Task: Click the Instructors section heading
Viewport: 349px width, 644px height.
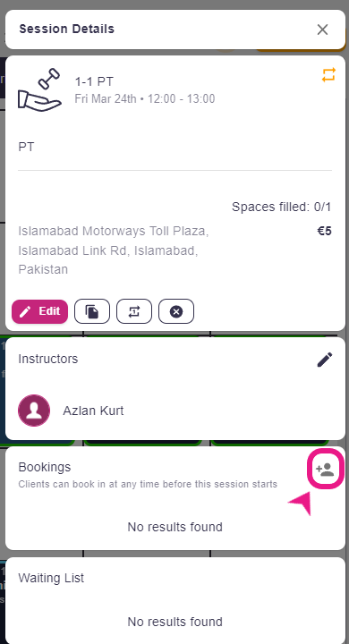Action: (x=48, y=359)
